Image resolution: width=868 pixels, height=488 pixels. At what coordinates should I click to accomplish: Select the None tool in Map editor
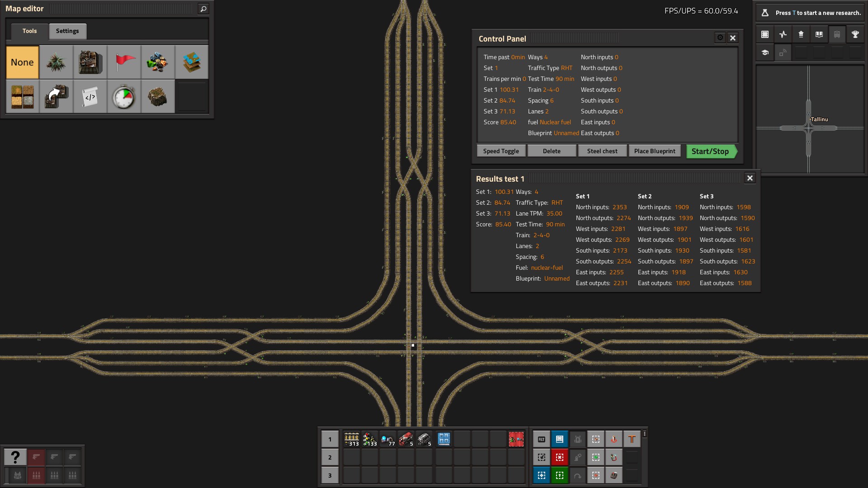[x=22, y=62]
